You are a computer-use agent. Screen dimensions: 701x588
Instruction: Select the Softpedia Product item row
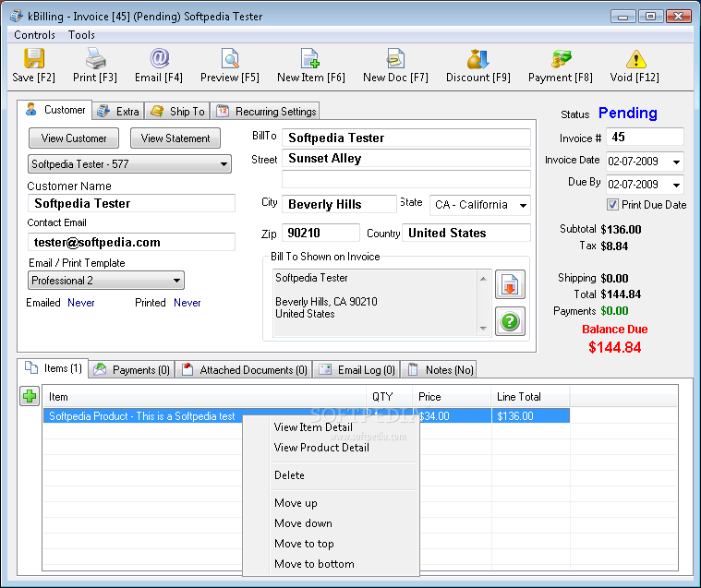[307, 416]
